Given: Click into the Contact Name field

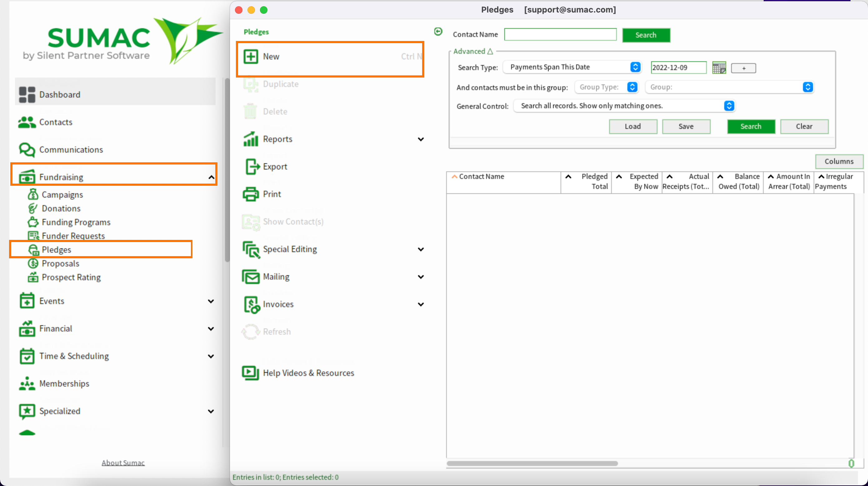Looking at the screenshot, I should coord(560,34).
